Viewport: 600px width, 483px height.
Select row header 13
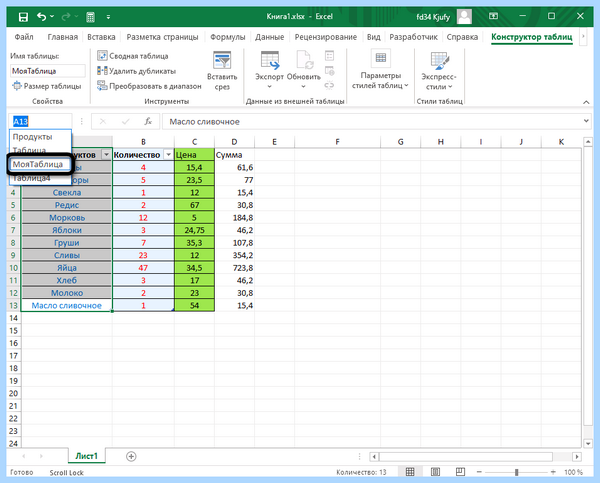coord(13,305)
